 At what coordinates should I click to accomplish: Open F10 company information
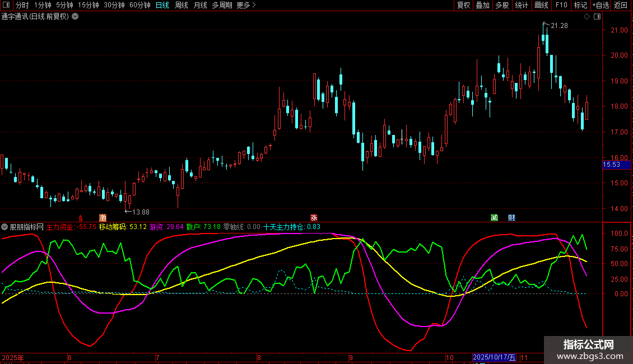tap(561, 5)
